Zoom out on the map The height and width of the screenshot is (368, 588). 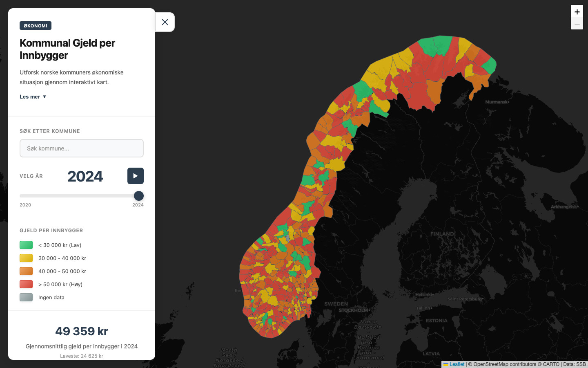click(x=577, y=24)
